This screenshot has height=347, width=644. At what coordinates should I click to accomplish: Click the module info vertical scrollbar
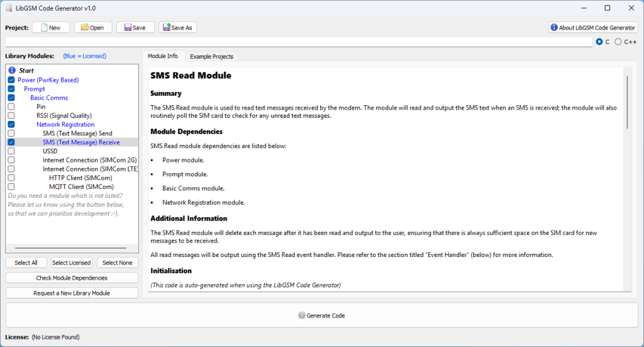tap(627, 102)
